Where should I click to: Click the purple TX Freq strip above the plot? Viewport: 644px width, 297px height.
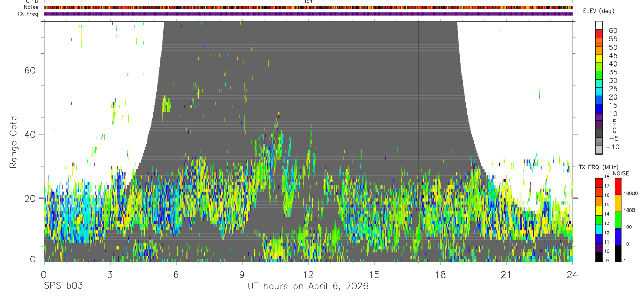(308, 14)
